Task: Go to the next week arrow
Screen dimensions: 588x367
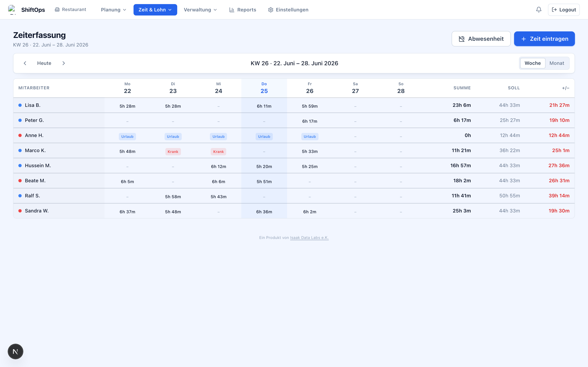Action: pos(64,63)
